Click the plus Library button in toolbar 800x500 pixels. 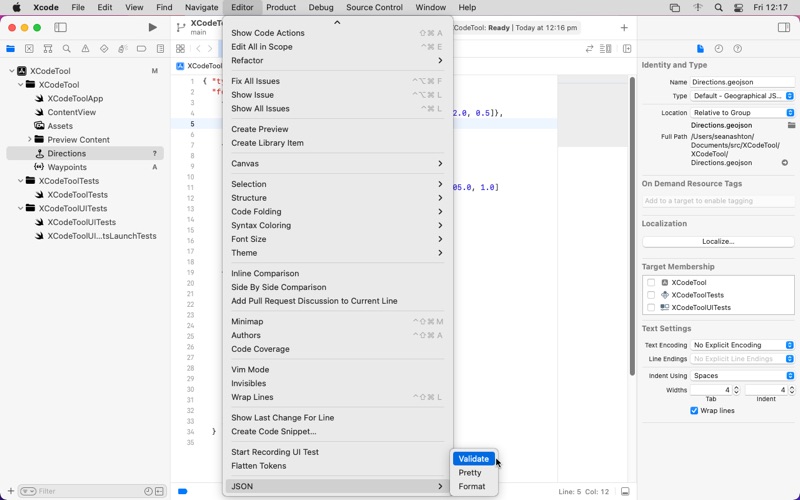[x=624, y=28]
